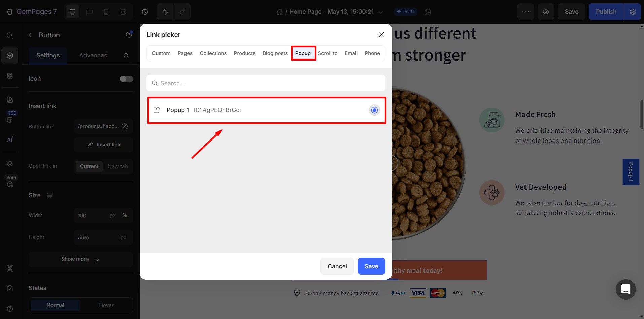Click the undo arrow icon
Image resolution: width=644 pixels, height=319 pixels.
point(165,11)
